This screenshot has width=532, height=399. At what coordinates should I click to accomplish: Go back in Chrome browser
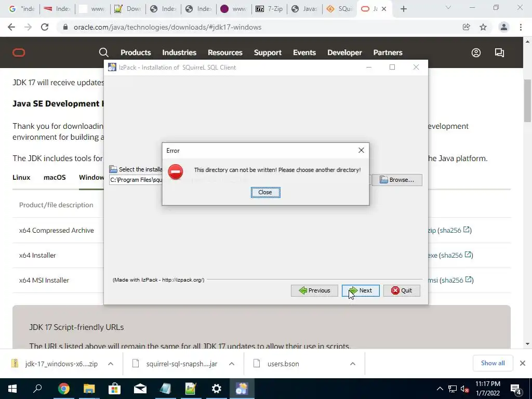point(11,27)
